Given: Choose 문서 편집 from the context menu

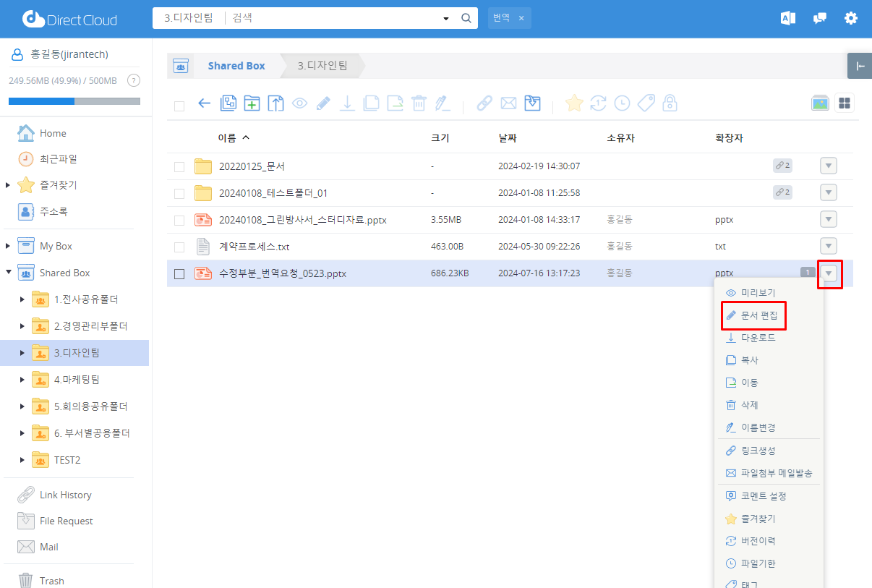Looking at the screenshot, I should point(758,315).
